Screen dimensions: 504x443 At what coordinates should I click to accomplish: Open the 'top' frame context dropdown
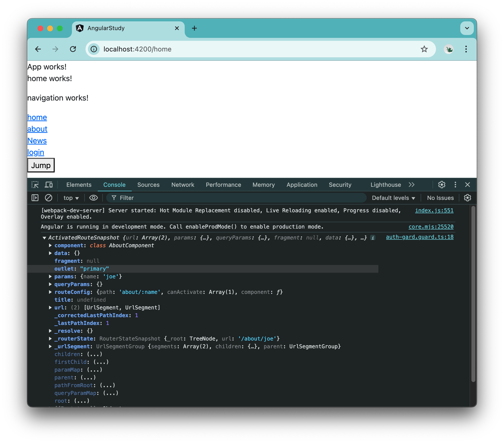click(71, 198)
